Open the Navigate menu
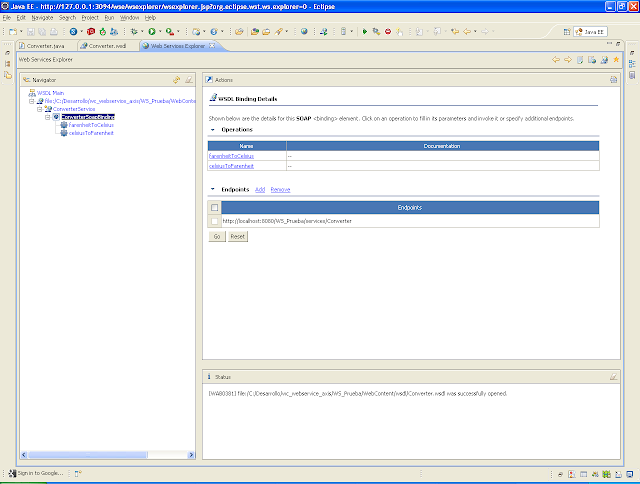Screen dimensions: 640x484 tap(42, 18)
